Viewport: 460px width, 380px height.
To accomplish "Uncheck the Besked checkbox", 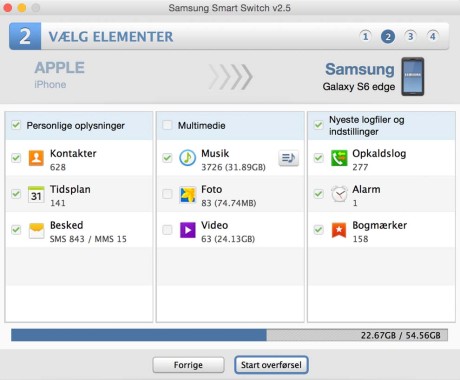I will pos(16,230).
